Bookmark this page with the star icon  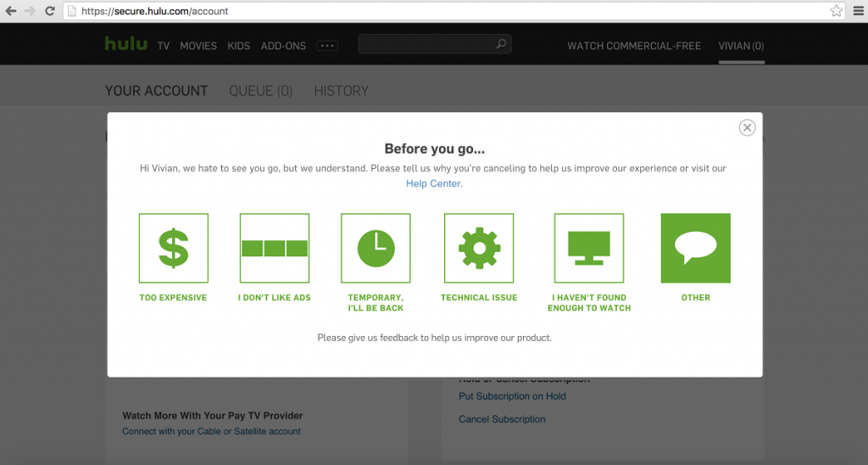coord(837,11)
